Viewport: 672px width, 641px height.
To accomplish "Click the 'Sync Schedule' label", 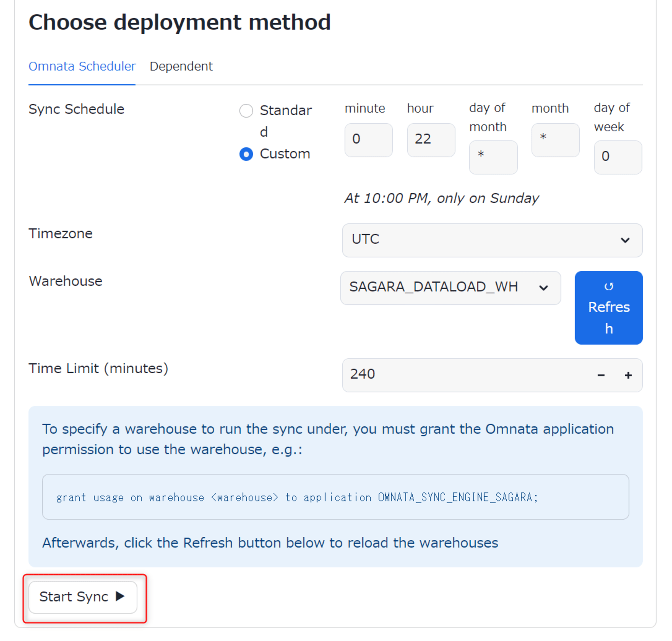I will tap(76, 109).
